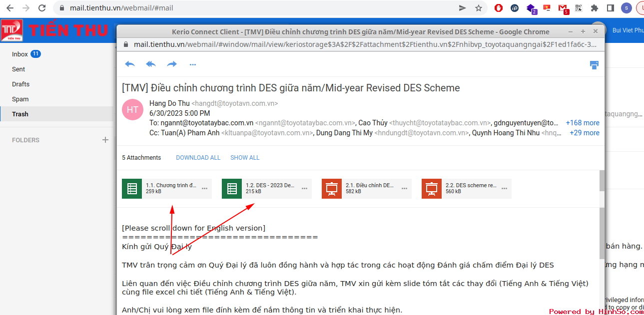Add a new folder with plus icon
644x315 pixels.
pos(105,140)
